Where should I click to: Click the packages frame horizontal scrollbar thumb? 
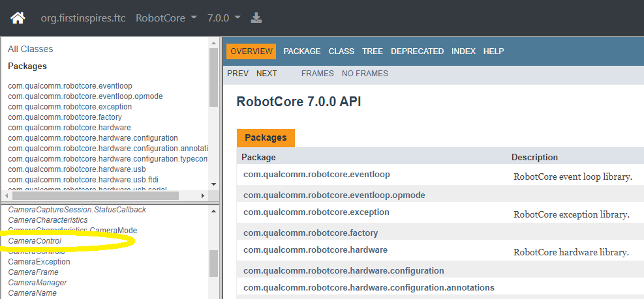click(95, 196)
